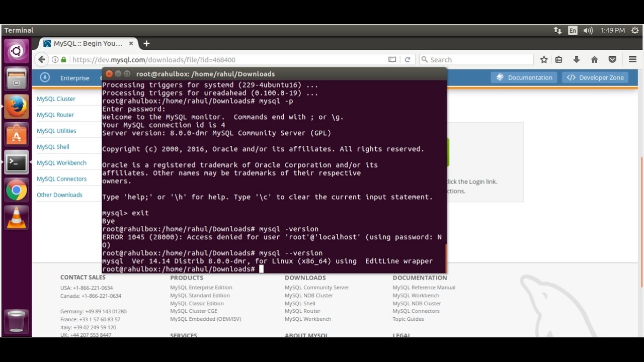Open MySQL Connectors sidebar link
This screenshot has width=644, height=362.
tap(61, 179)
